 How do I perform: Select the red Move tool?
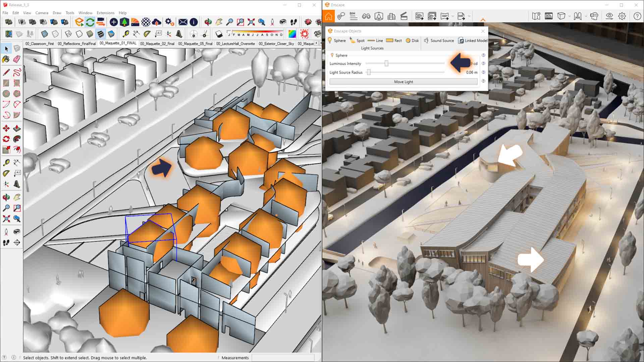pyautogui.click(x=6, y=128)
